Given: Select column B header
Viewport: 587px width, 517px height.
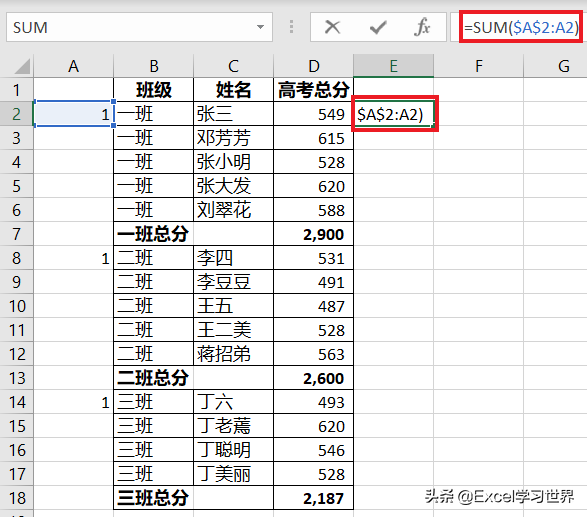Looking at the screenshot, I should pyautogui.click(x=153, y=66).
